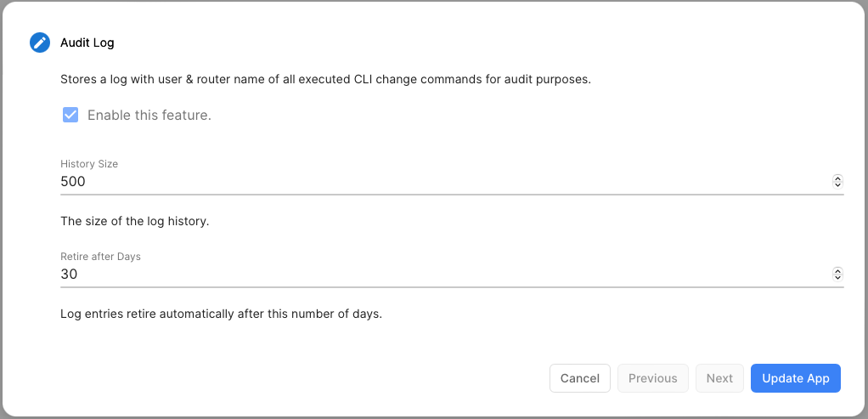Go back with the Previous button
868x419 pixels.
(x=652, y=378)
